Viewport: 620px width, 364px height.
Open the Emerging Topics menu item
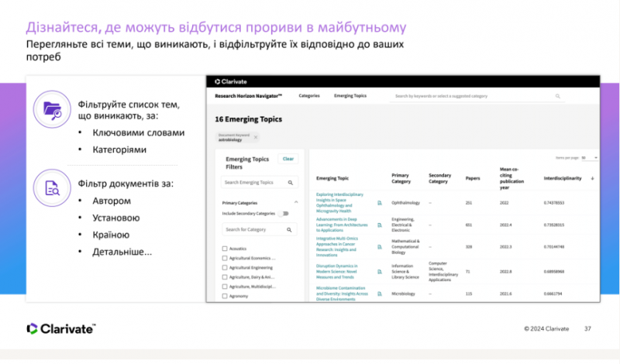coord(350,95)
